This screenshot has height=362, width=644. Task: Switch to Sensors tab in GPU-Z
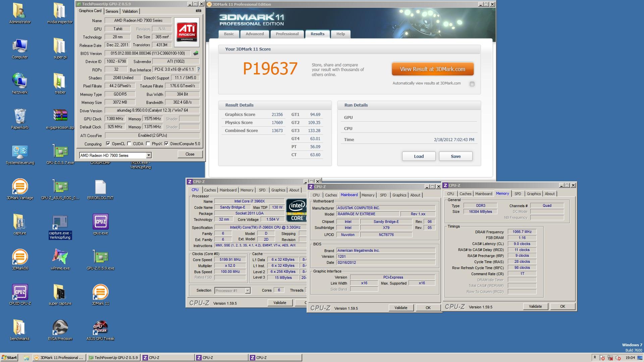tap(112, 11)
